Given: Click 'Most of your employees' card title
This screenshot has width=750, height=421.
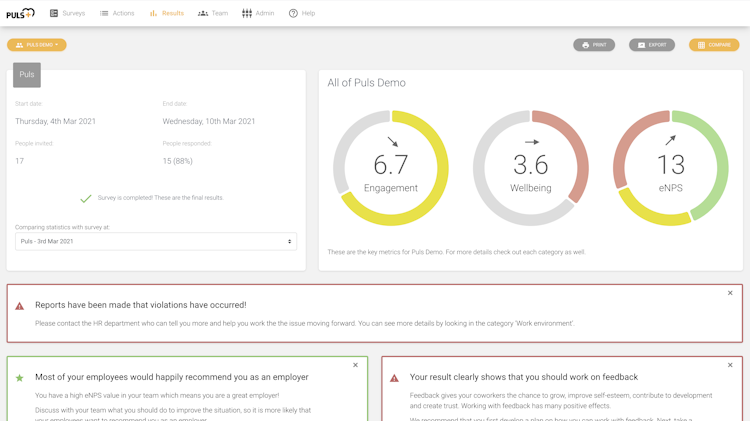Looking at the screenshot, I should point(172,377).
